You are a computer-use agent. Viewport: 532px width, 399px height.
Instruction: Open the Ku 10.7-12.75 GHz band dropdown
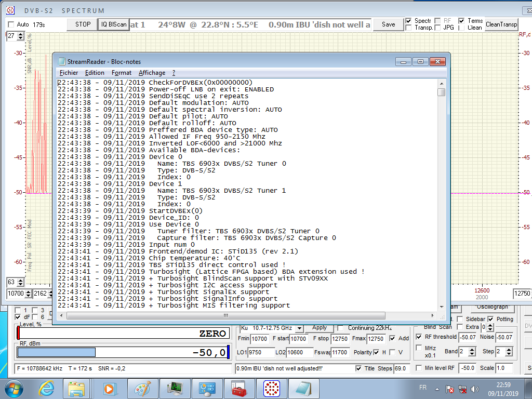tap(298, 328)
